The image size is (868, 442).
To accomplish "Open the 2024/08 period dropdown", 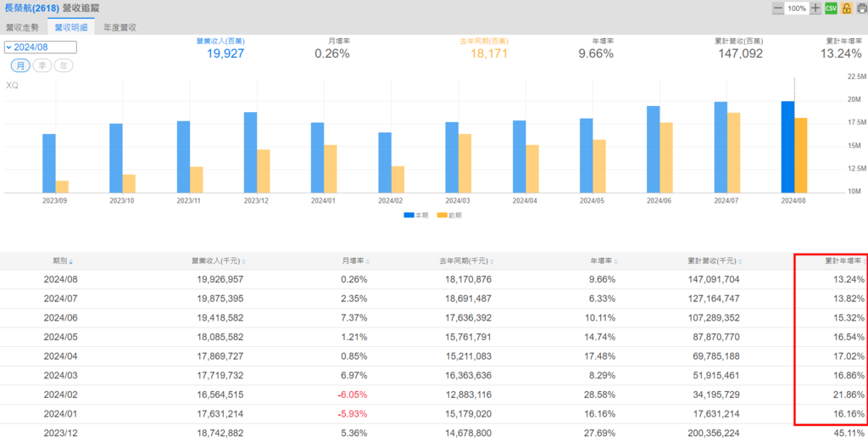I will coord(41,47).
